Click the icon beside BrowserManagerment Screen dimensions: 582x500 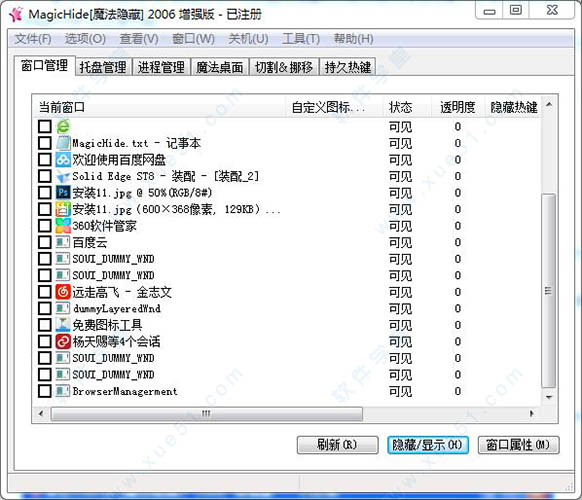(63, 391)
